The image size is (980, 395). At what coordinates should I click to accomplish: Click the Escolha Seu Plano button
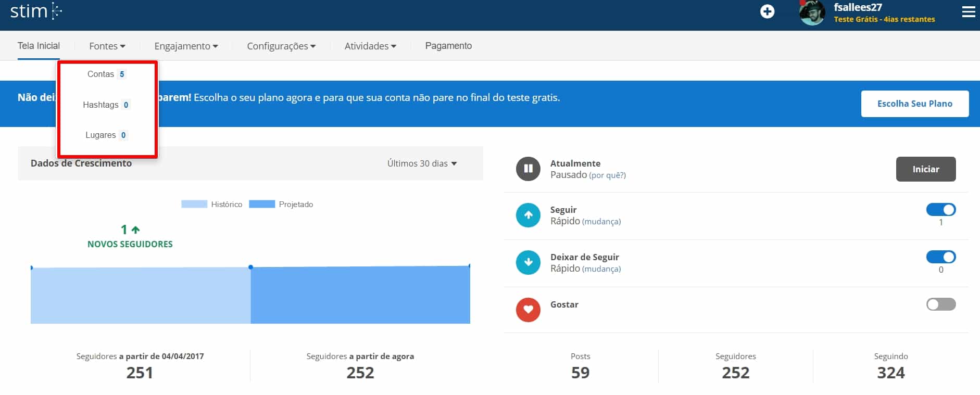click(x=915, y=104)
